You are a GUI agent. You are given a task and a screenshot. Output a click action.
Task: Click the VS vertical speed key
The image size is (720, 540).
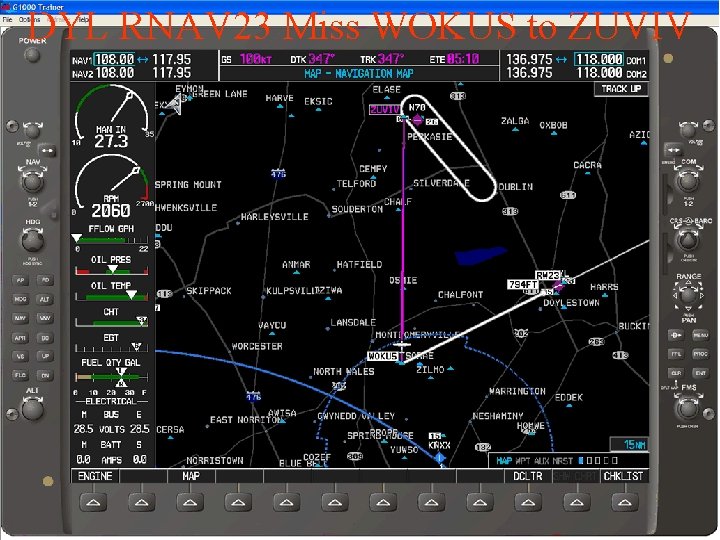pos(20,356)
